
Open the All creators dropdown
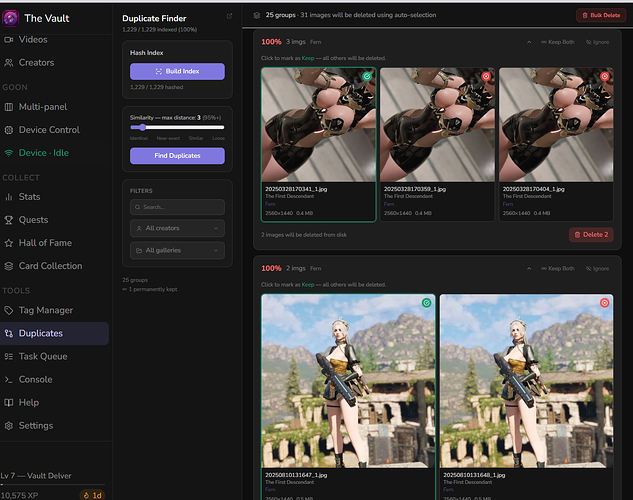point(177,228)
